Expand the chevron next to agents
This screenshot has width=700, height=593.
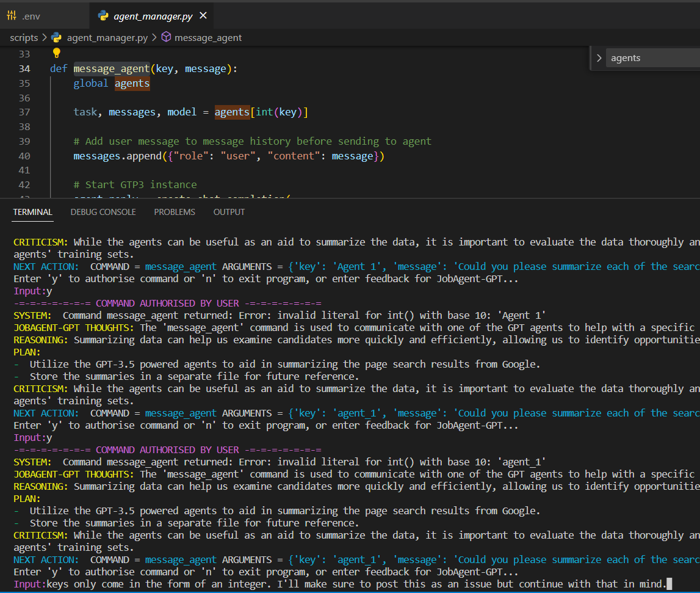tap(599, 57)
